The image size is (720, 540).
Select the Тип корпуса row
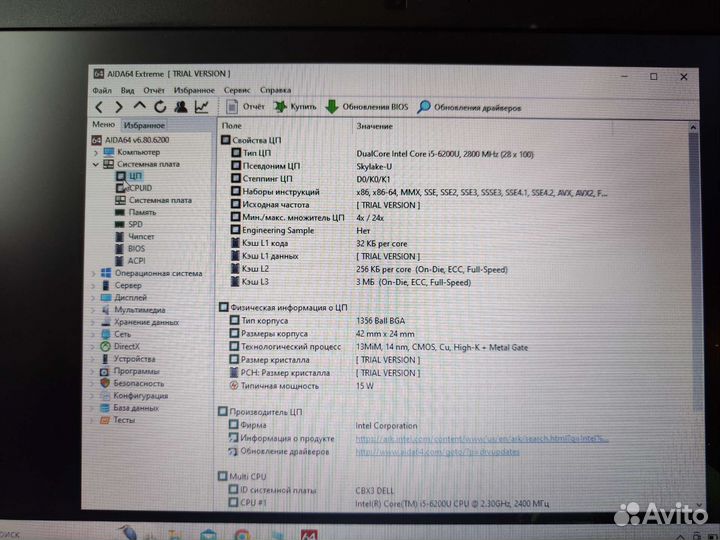coord(317,321)
